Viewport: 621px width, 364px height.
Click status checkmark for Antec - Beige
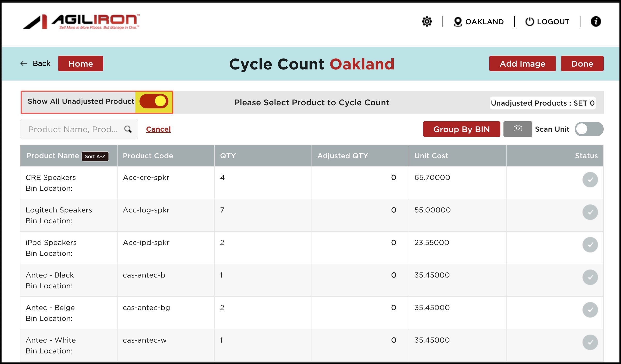[590, 310]
